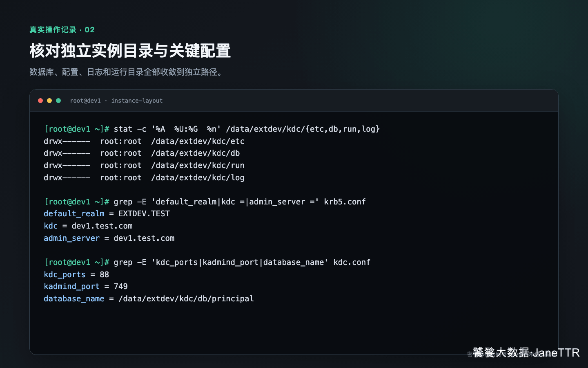The width and height of the screenshot is (588, 368).
Task: Click the /data/extdev/kdc/run directory line
Action: coord(144,166)
